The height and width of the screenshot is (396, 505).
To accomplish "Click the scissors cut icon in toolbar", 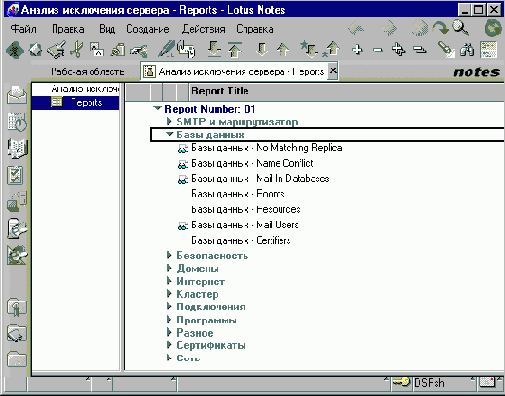I will [x=77, y=50].
